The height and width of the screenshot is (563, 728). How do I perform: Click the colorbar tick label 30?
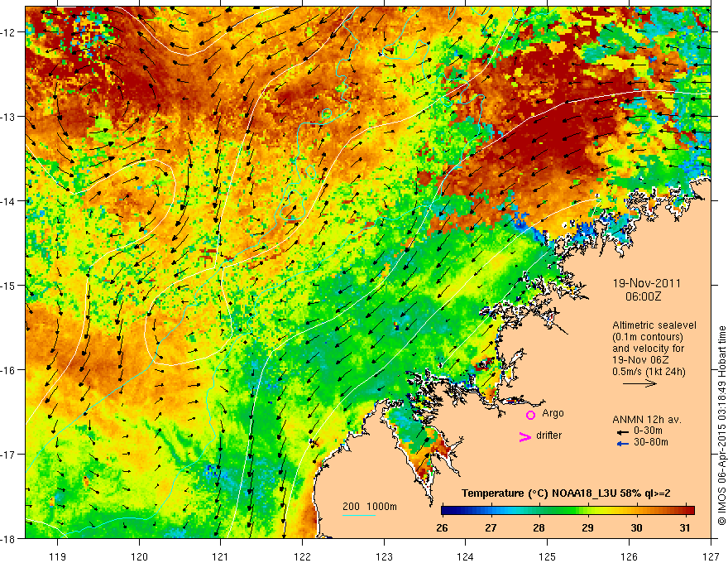click(x=636, y=527)
